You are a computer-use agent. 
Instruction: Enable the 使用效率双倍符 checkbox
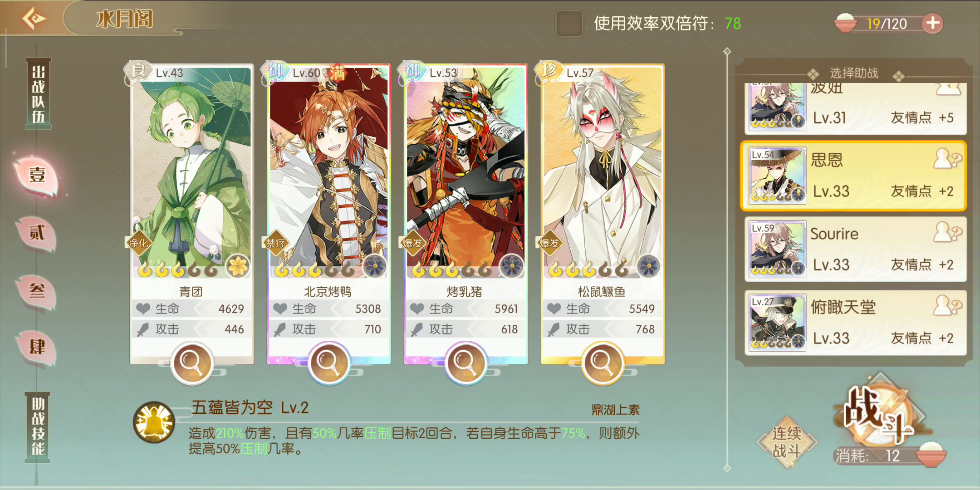pyautogui.click(x=569, y=23)
